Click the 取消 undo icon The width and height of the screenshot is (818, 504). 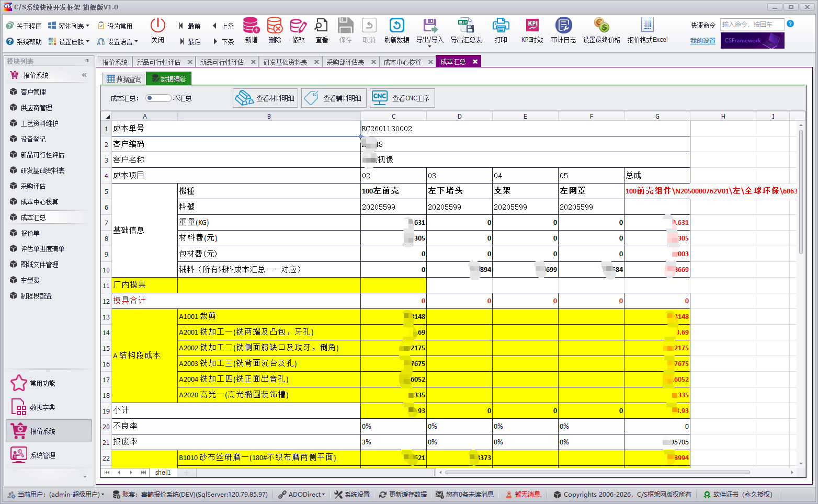(x=369, y=25)
